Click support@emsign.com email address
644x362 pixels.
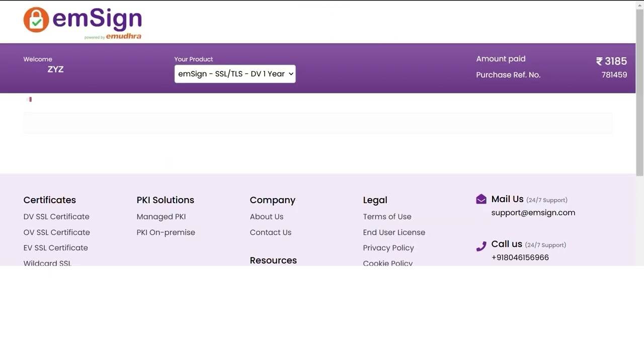pos(533,213)
